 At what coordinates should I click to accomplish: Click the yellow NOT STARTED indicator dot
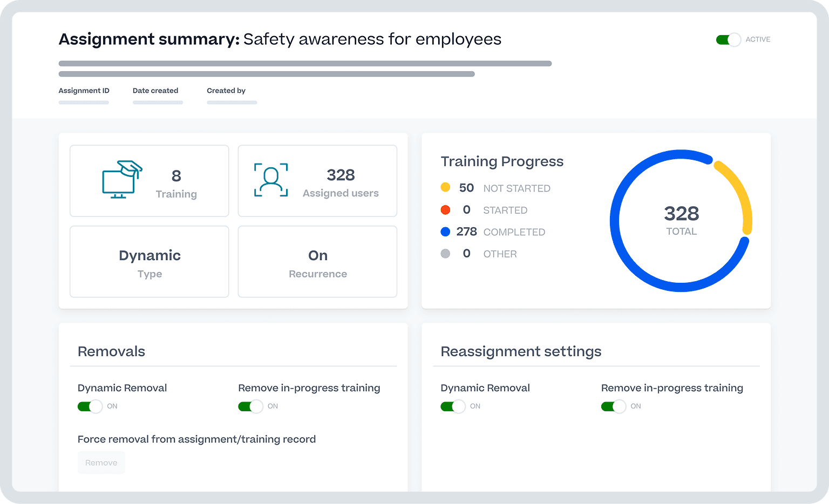tap(445, 187)
